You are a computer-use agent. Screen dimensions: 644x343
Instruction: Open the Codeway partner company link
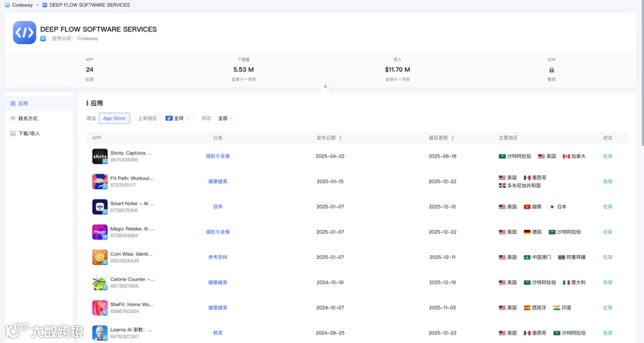[88, 39]
